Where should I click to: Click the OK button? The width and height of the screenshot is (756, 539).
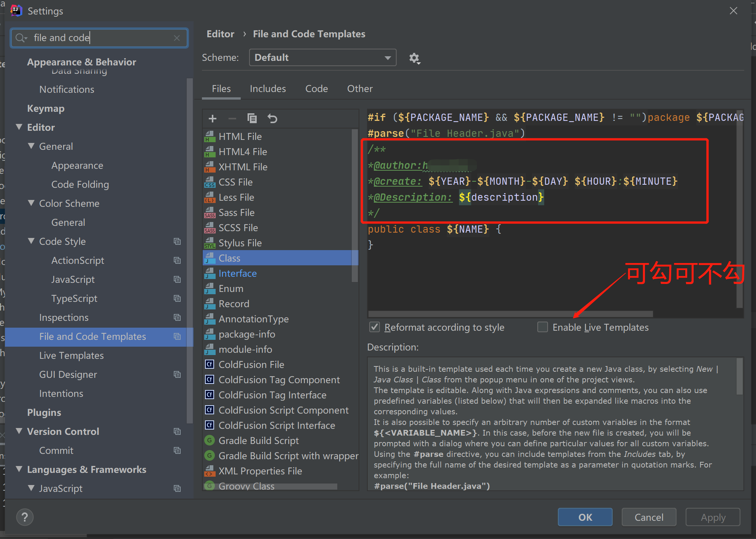point(585,517)
